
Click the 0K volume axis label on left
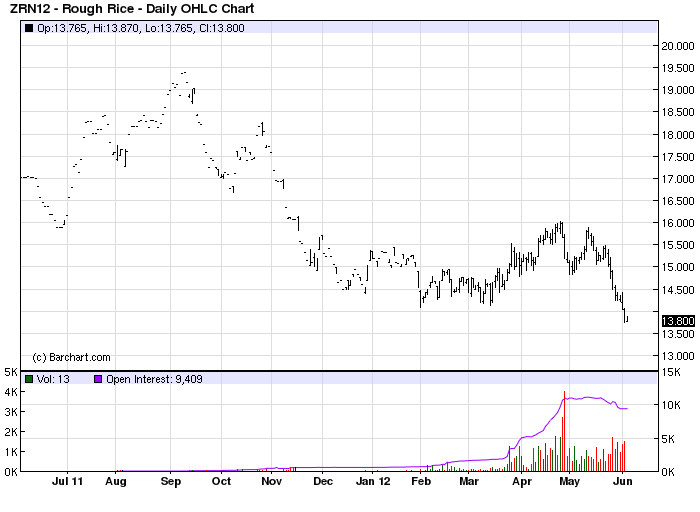[11, 472]
